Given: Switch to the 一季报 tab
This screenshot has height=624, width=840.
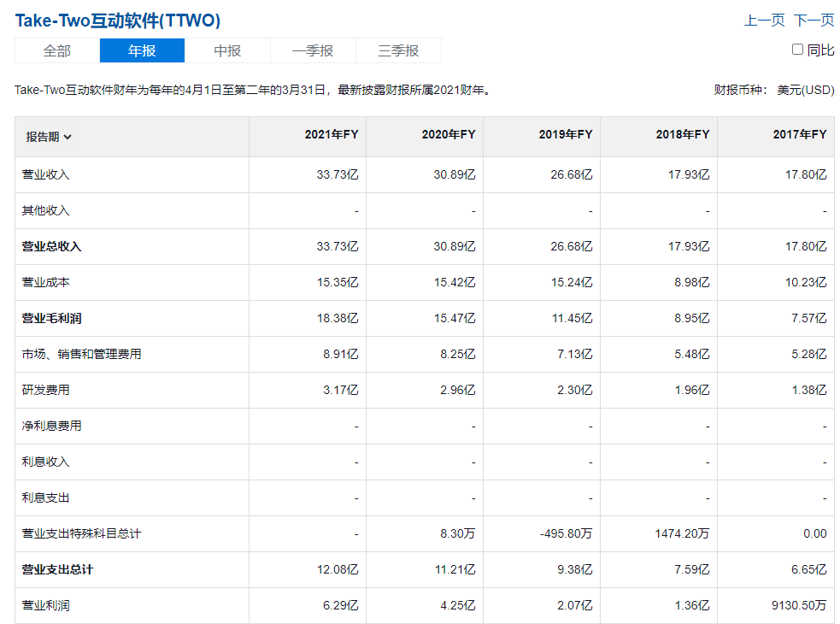Looking at the screenshot, I should (313, 51).
